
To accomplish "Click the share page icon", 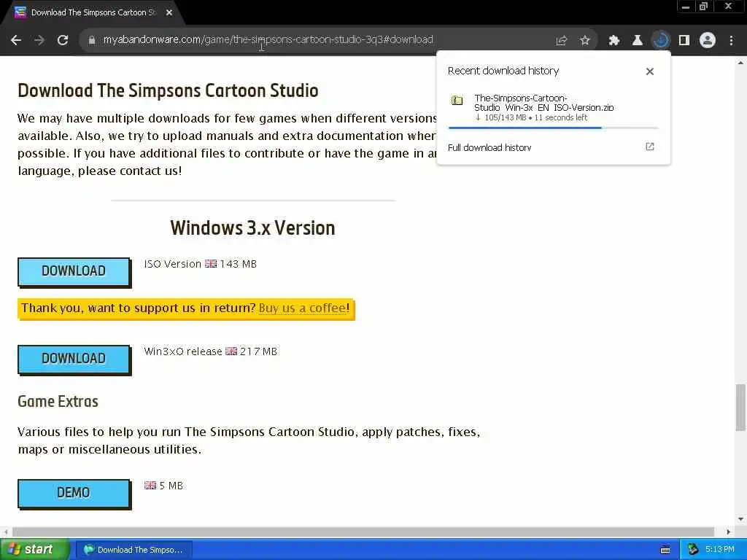I will (562, 41).
